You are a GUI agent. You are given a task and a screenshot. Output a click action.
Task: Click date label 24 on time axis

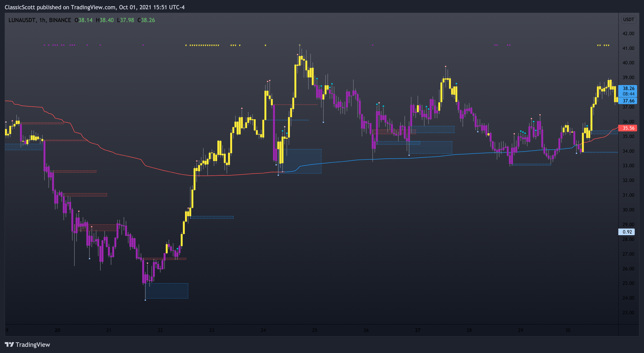[263, 330]
